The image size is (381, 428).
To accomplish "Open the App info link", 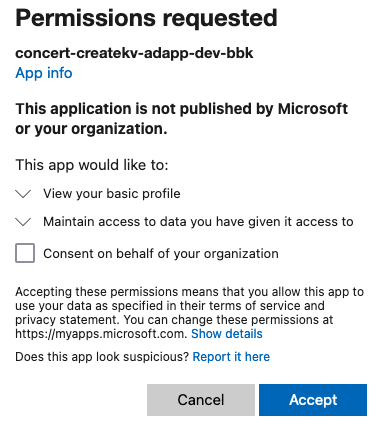I will point(44,73).
